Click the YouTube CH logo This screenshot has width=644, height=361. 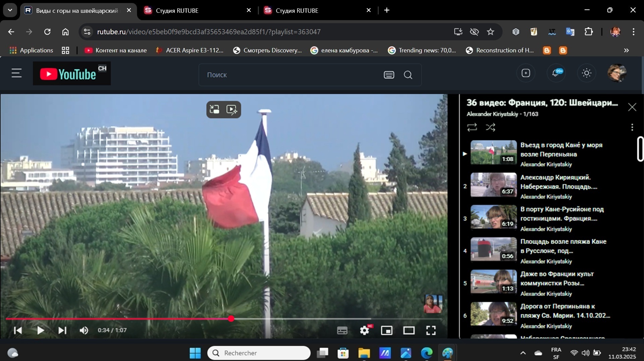tap(72, 73)
